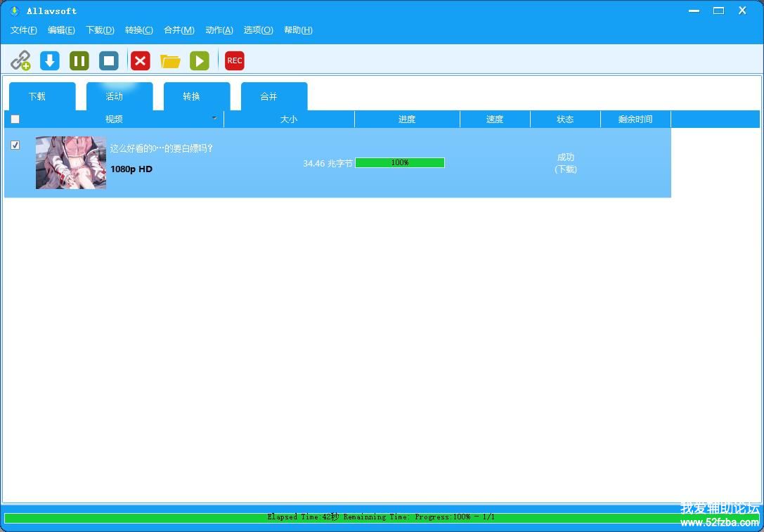Open the 帮助(H) menu

pyautogui.click(x=298, y=30)
